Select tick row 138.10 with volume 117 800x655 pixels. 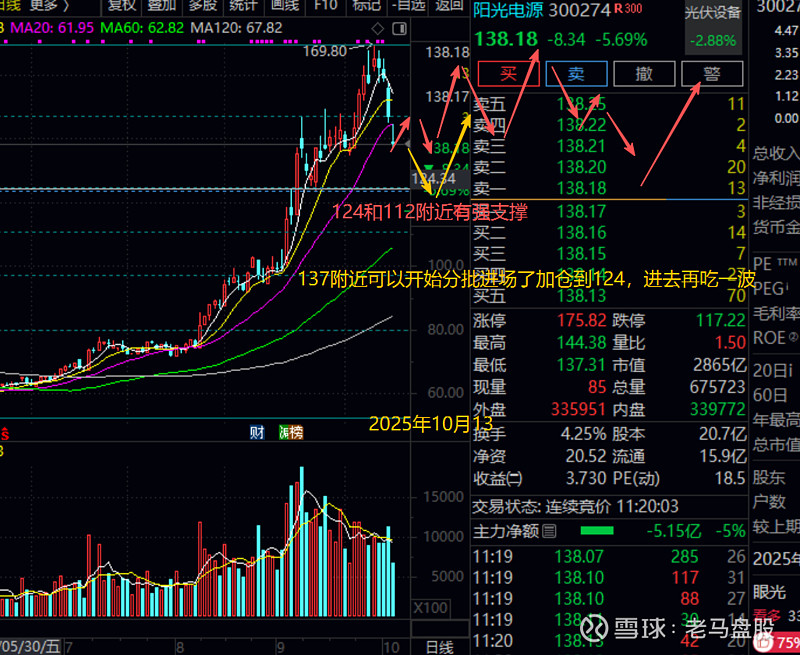click(x=609, y=577)
